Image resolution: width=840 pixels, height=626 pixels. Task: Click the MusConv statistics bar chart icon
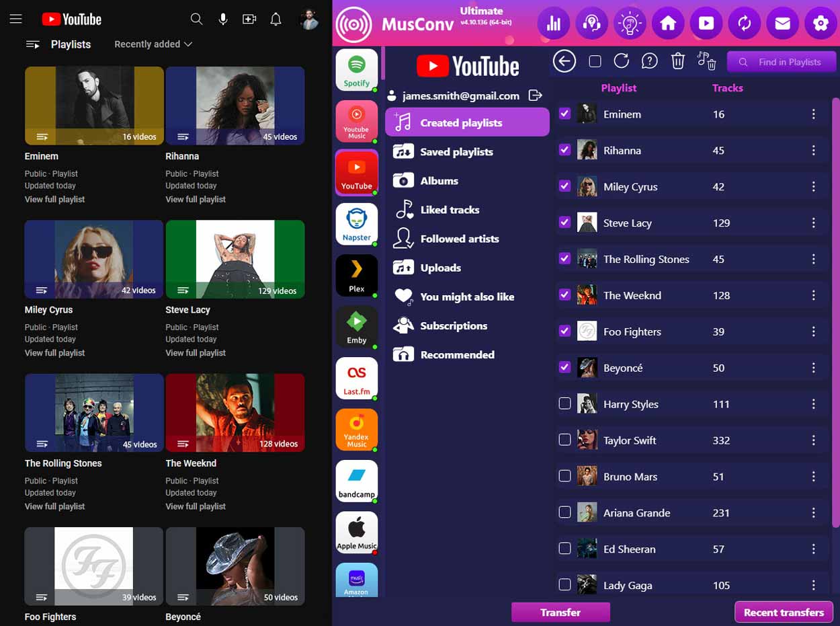(554, 24)
